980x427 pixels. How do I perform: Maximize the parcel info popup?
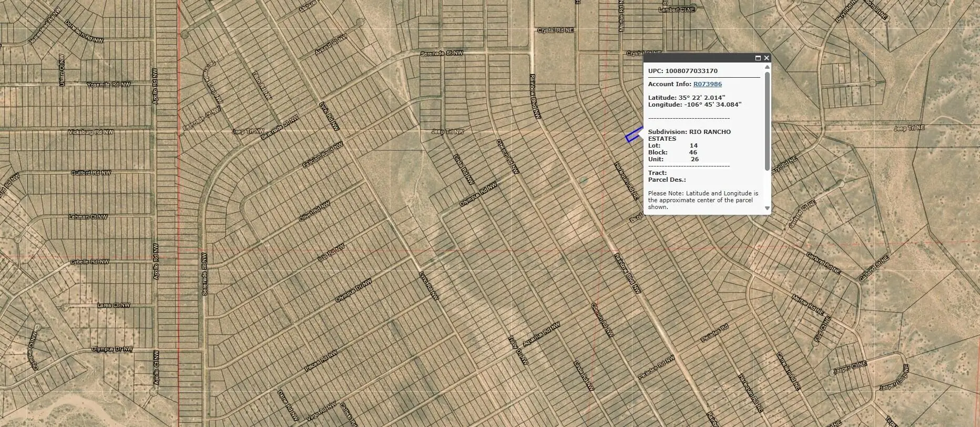pyautogui.click(x=758, y=58)
